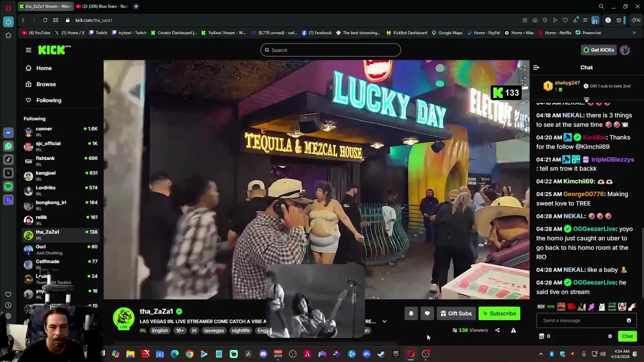Viewport: 644px width, 362px height.
Task: Click the English language tag
Action: click(x=160, y=330)
